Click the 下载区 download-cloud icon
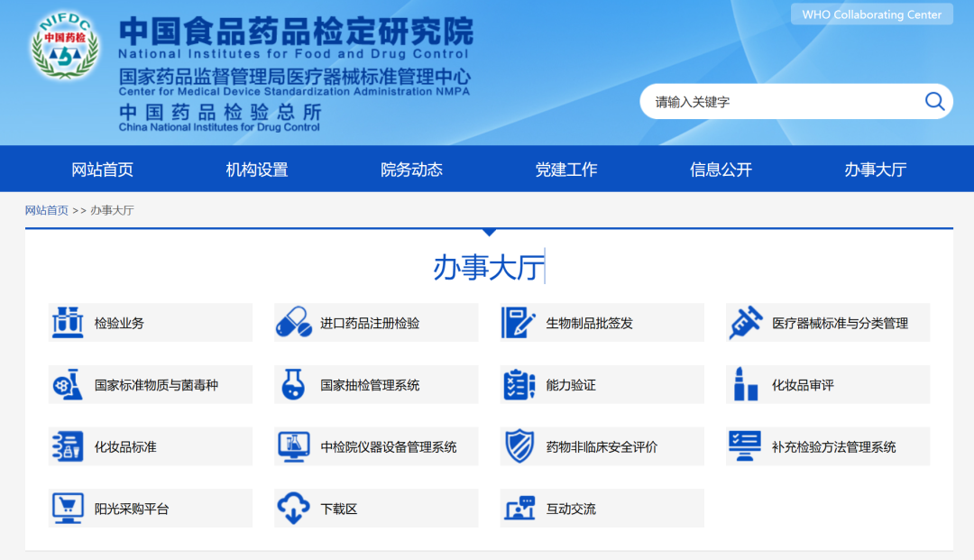Screen dimensions: 974x560 point(292,508)
